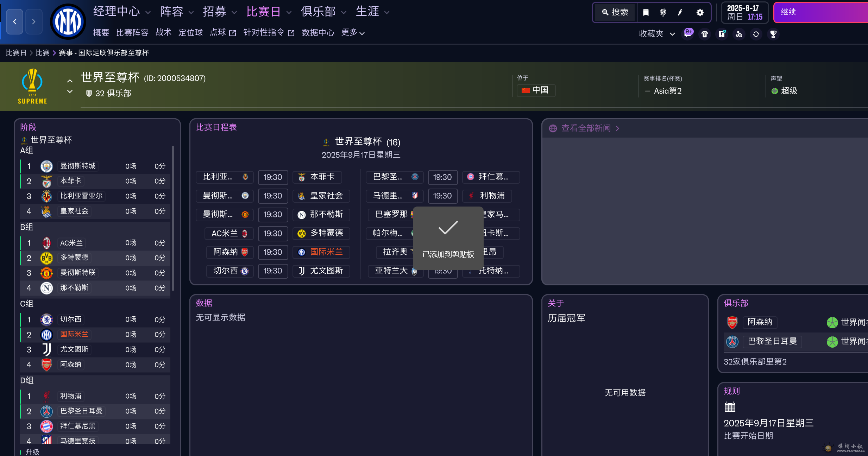This screenshot has width=868, height=456.
Task: Click the PSG crest in the 俱乐部 panel
Action: click(x=732, y=342)
